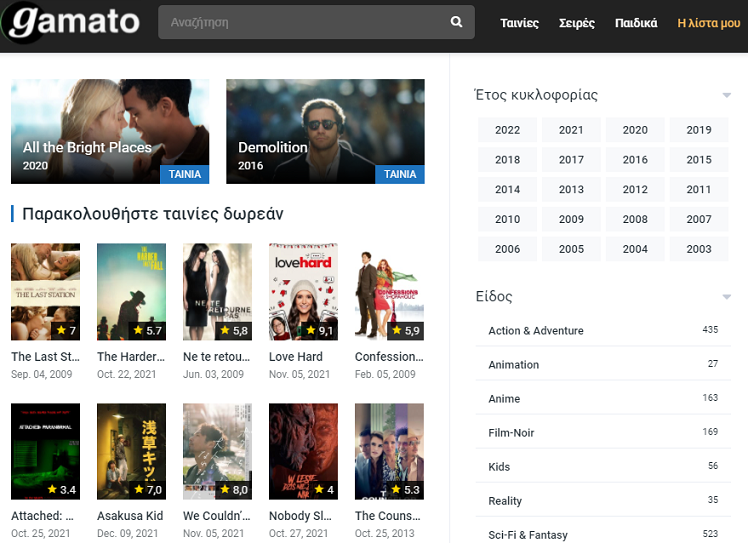Click the Love Hard title link
The height and width of the screenshot is (543, 748).
[x=296, y=356]
